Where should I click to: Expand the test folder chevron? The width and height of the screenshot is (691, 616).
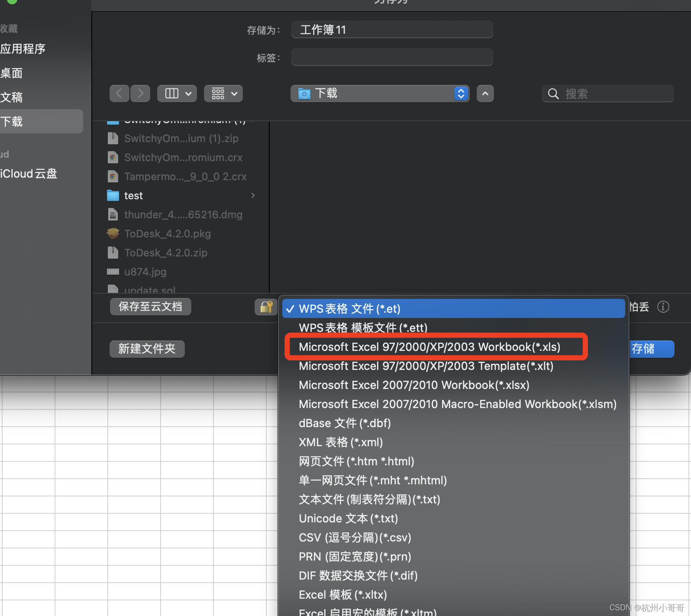(x=253, y=195)
